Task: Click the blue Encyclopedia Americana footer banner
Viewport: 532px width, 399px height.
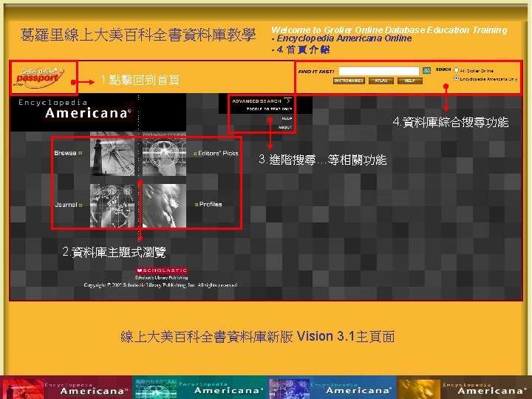Action: pyautogui.click(x=332, y=387)
